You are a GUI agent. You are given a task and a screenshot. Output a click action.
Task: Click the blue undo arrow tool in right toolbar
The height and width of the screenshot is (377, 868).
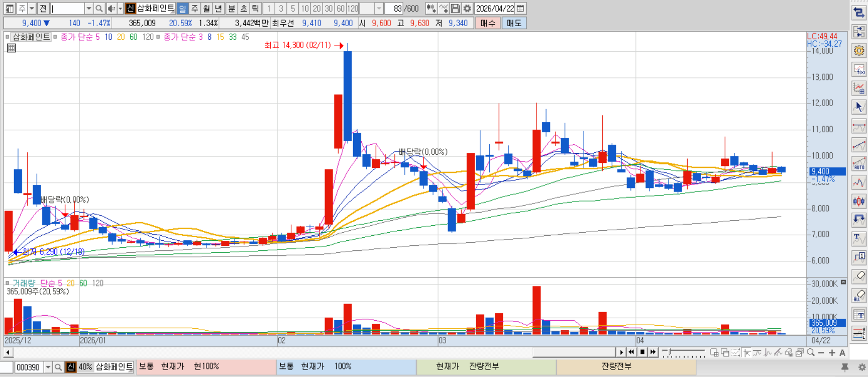(x=859, y=220)
